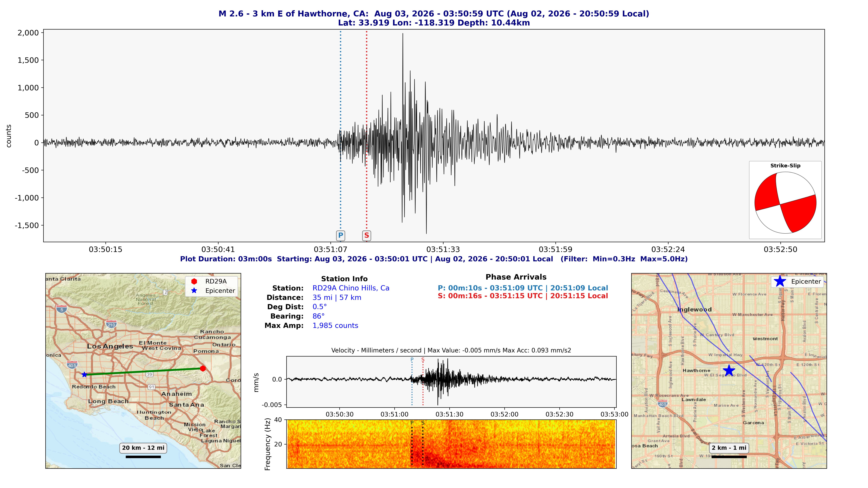Click the Route 2 shield near Angeles National Forest
The height and width of the screenshot is (488, 868).
pyautogui.click(x=165, y=292)
